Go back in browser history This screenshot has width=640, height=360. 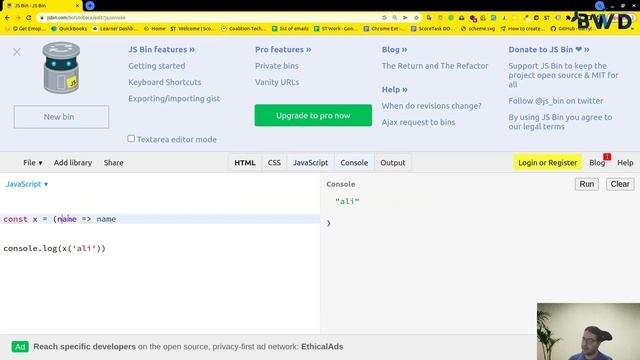pyautogui.click(x=7, y=18)
